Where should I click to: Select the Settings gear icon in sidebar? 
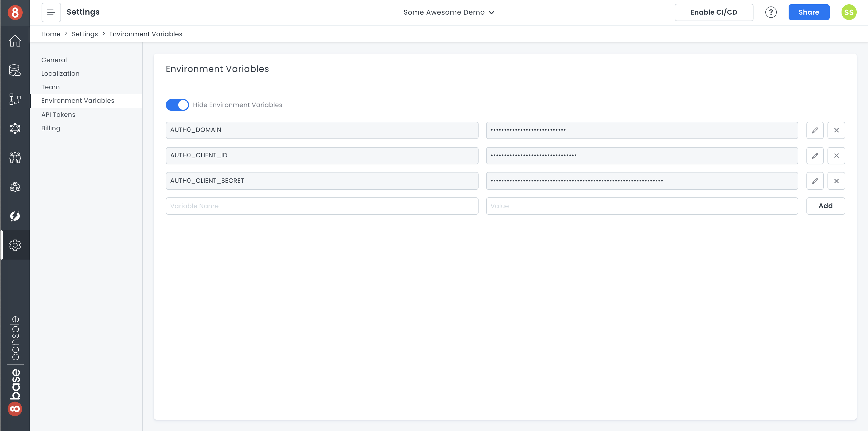click(15, 245)
